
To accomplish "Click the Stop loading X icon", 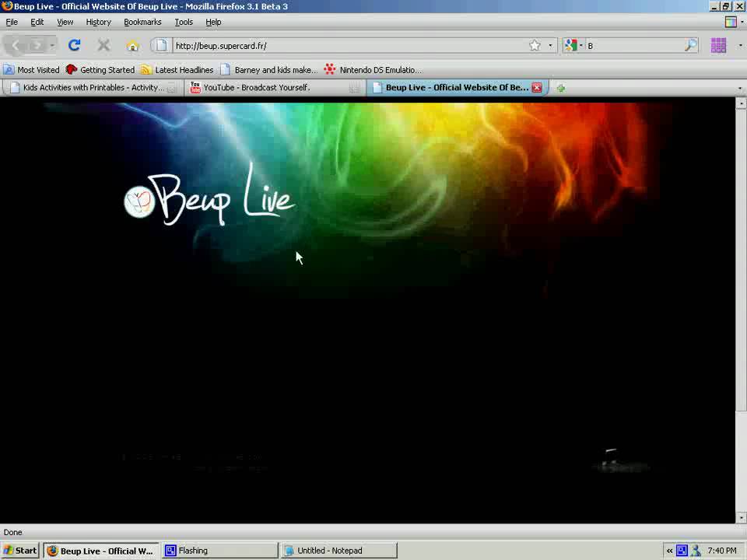I will click(x=103, y=45).
